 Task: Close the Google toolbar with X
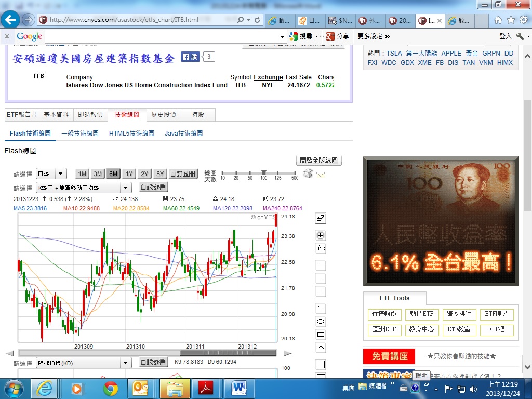(7, 36)
